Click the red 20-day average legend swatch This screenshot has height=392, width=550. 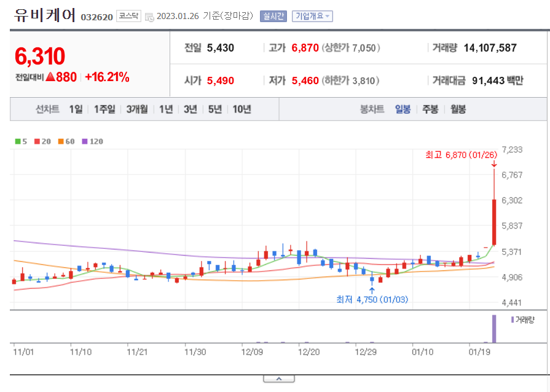[x=37, y=141]
